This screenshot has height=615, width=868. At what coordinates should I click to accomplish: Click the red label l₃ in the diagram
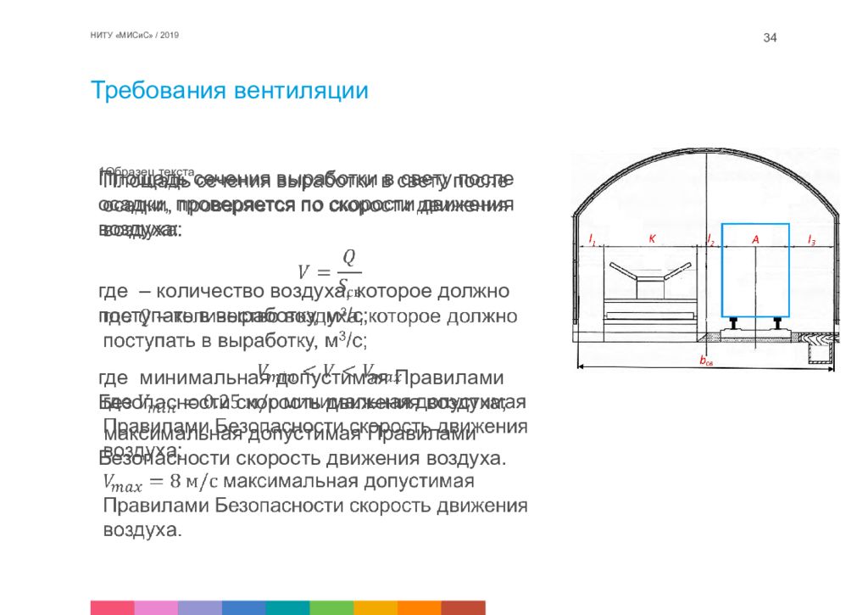[x=811, y=240]
